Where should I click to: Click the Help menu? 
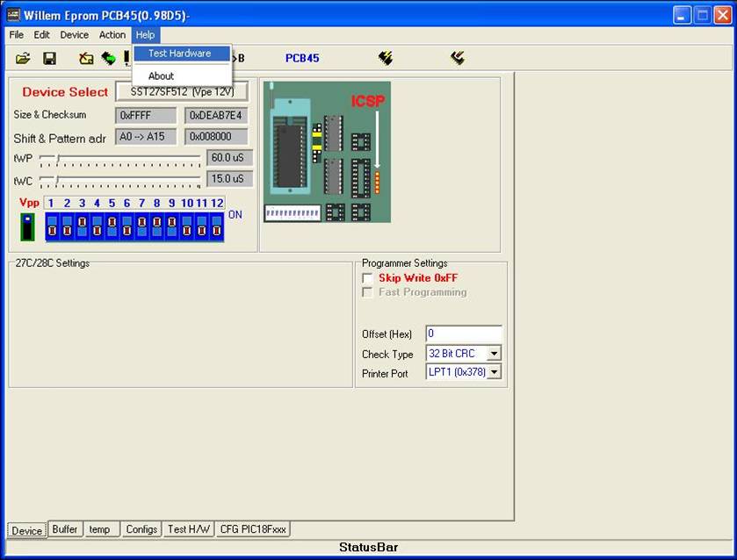click(145, 35)
